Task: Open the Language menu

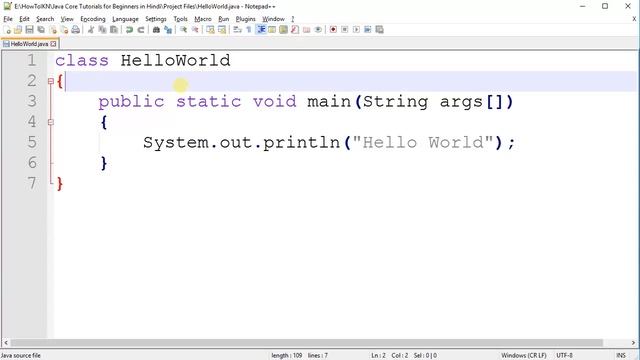Action: [x=125, y=19]
